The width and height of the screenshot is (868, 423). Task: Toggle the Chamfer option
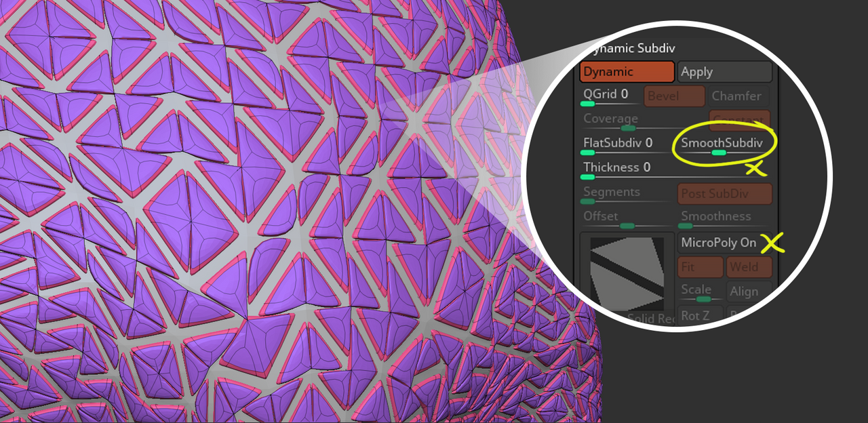coord(738,96)
